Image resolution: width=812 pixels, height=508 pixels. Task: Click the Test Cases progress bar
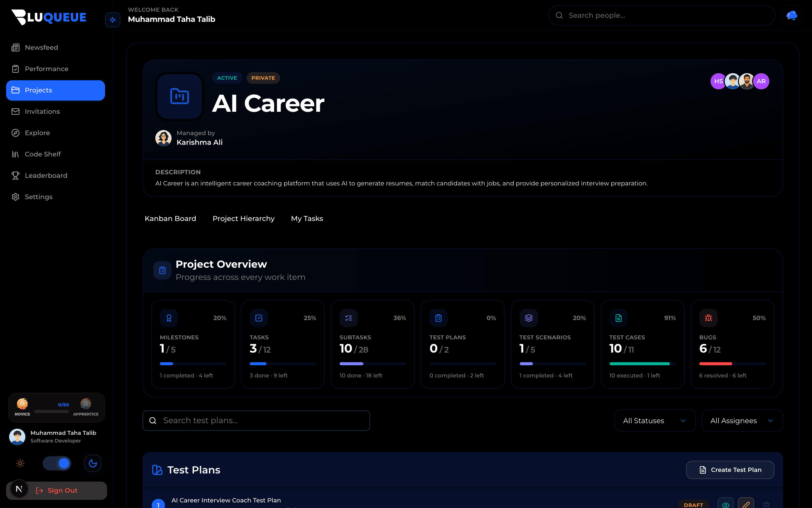642,364
